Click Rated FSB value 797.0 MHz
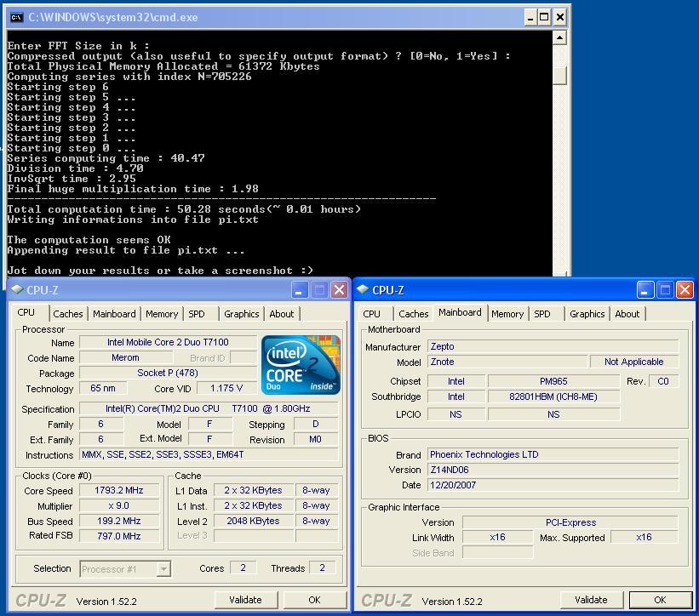 click(x=119, y=536)
